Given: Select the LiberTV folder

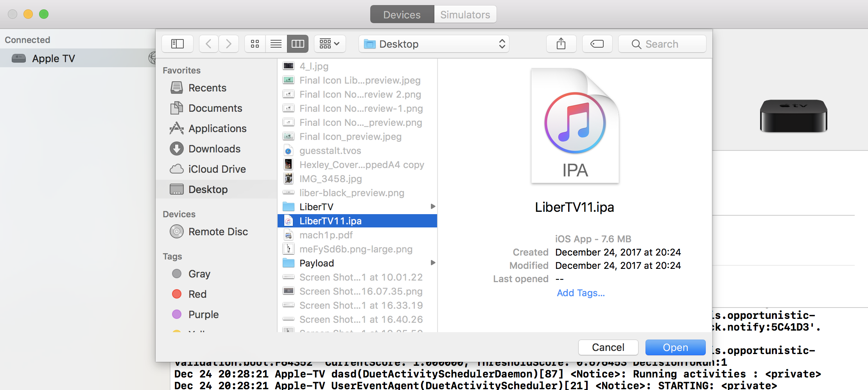Looking at the screenshot, I should click(x=357, y=207).
